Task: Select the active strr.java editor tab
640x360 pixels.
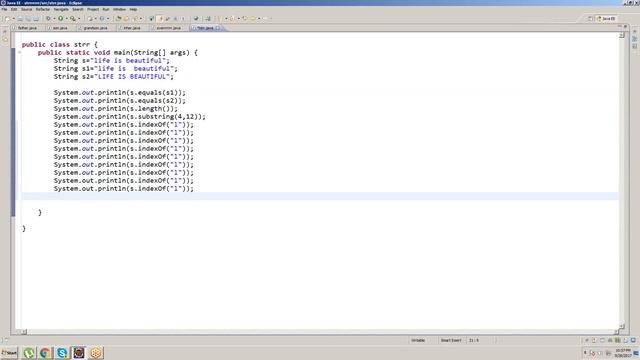Action: point(205,28)
